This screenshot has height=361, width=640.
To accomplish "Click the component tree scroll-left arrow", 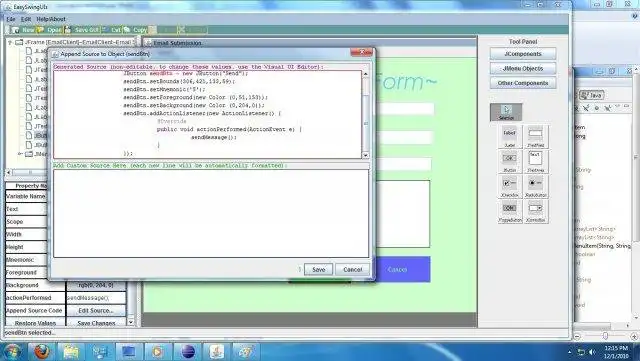I will tap(9, 173).
